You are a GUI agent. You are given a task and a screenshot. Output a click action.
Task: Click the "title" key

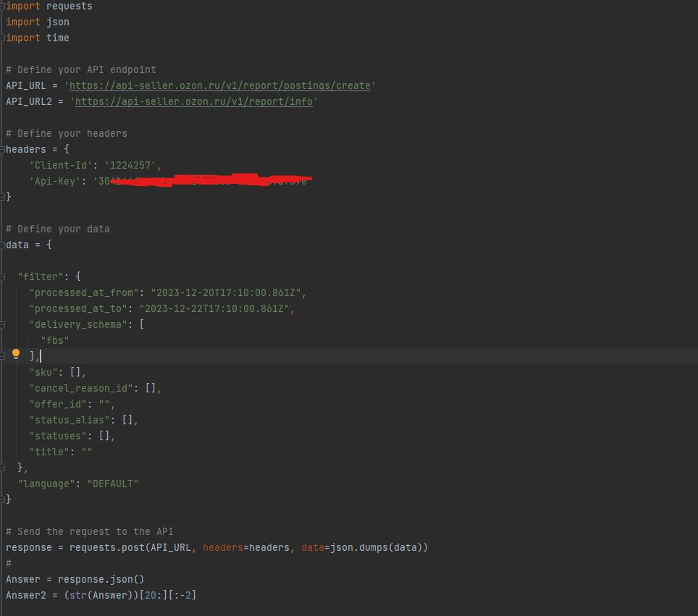(49, 452)
